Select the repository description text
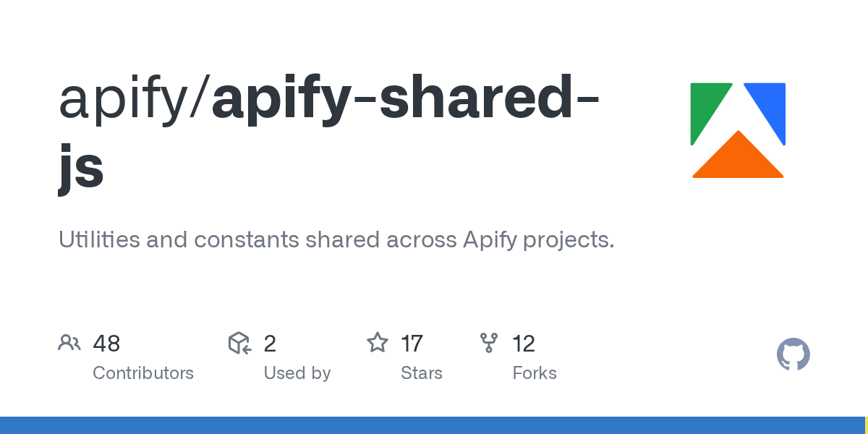868x434 pixels. [336, 239]
